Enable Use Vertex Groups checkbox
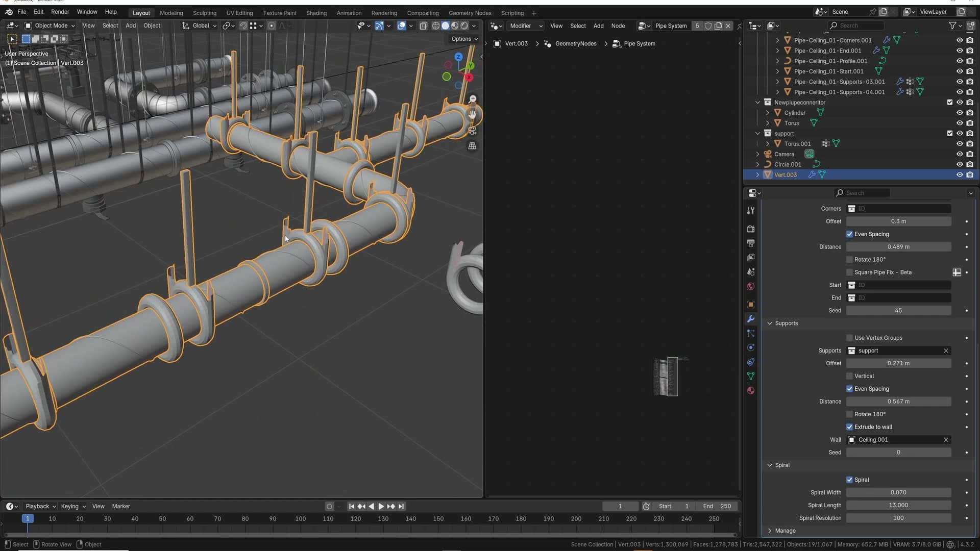This screenshot has height=551, width=980. (x=849, y=338)
